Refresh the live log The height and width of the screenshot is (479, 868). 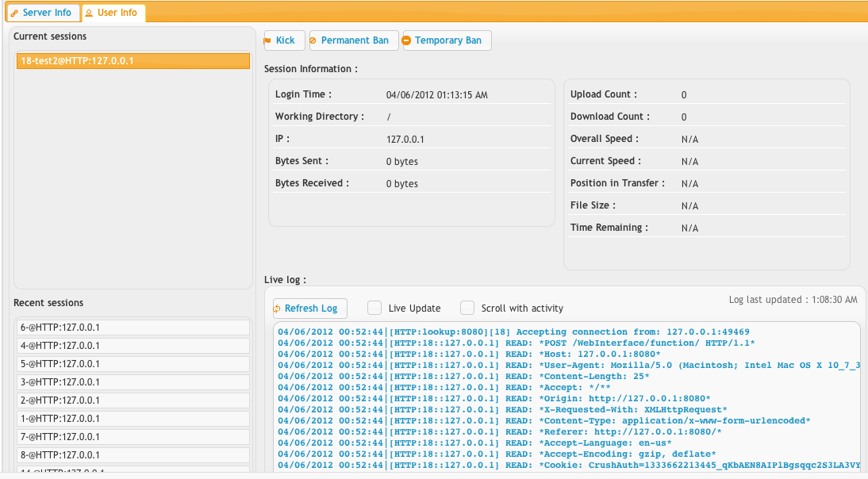click(x=310, y=308)
